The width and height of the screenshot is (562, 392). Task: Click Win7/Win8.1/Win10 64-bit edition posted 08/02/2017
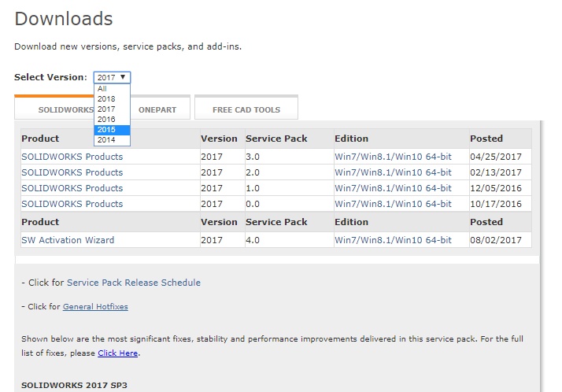click(393, 240)
